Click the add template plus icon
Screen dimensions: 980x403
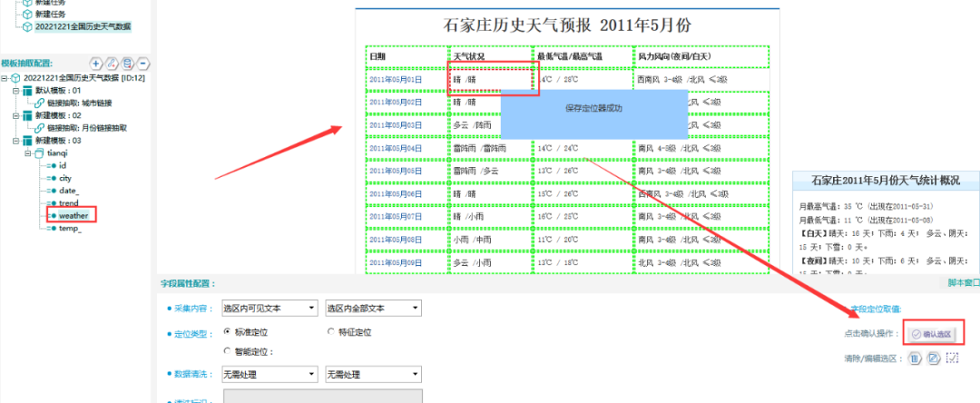97,63
